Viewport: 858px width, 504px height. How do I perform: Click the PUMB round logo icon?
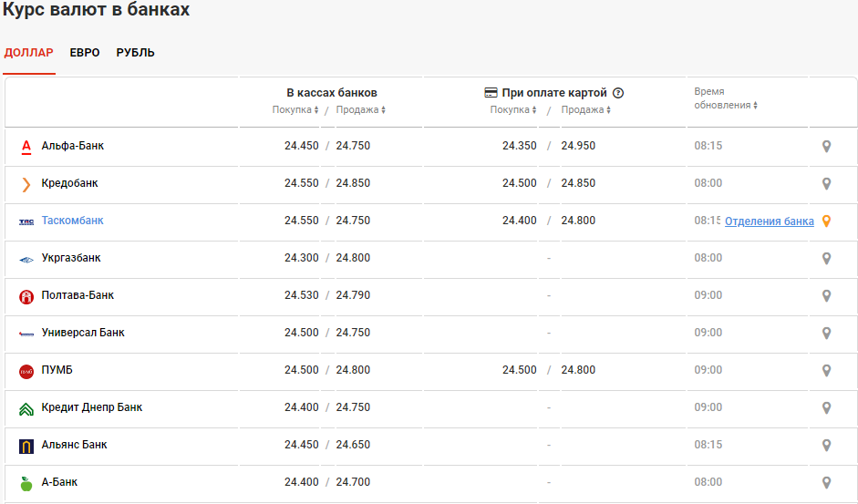(x=26, y=371)
